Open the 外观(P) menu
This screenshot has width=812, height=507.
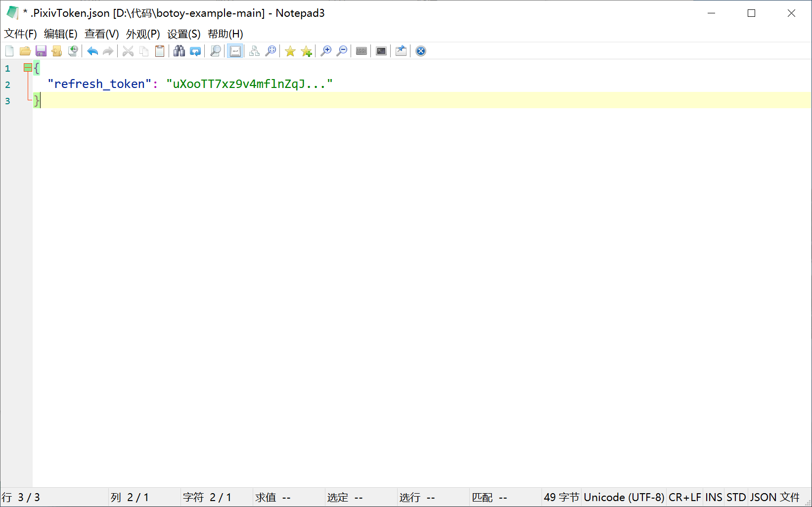143,34
